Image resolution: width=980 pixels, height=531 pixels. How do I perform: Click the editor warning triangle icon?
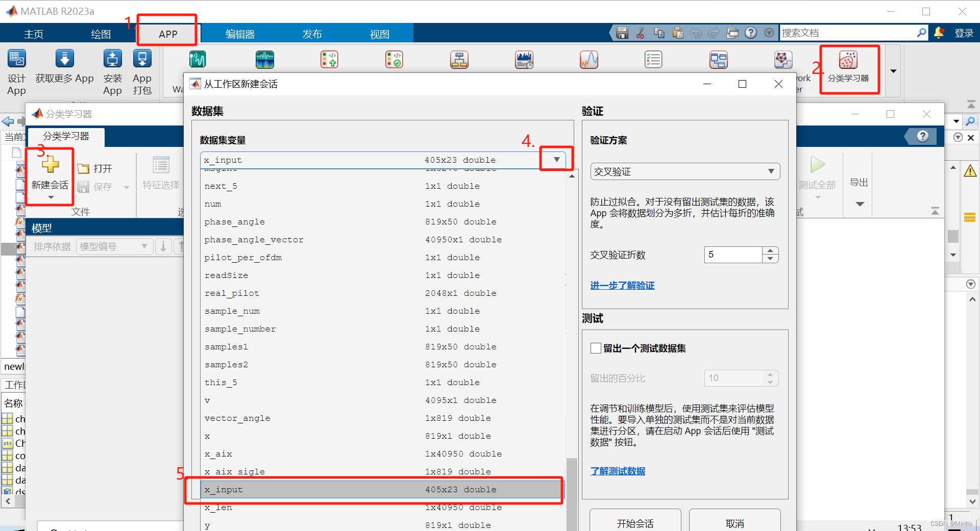pyautogui.click(x=970, y=171)
